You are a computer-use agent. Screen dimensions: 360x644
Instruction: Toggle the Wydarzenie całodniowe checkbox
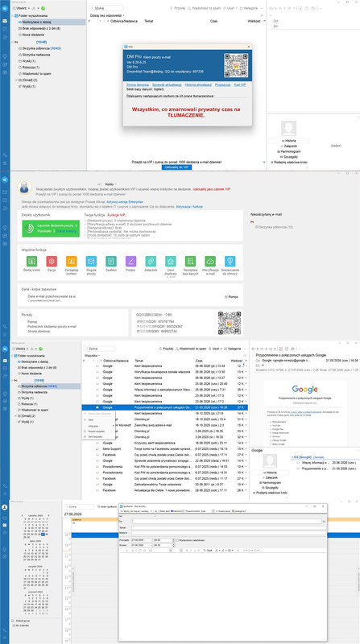(177, 540)
